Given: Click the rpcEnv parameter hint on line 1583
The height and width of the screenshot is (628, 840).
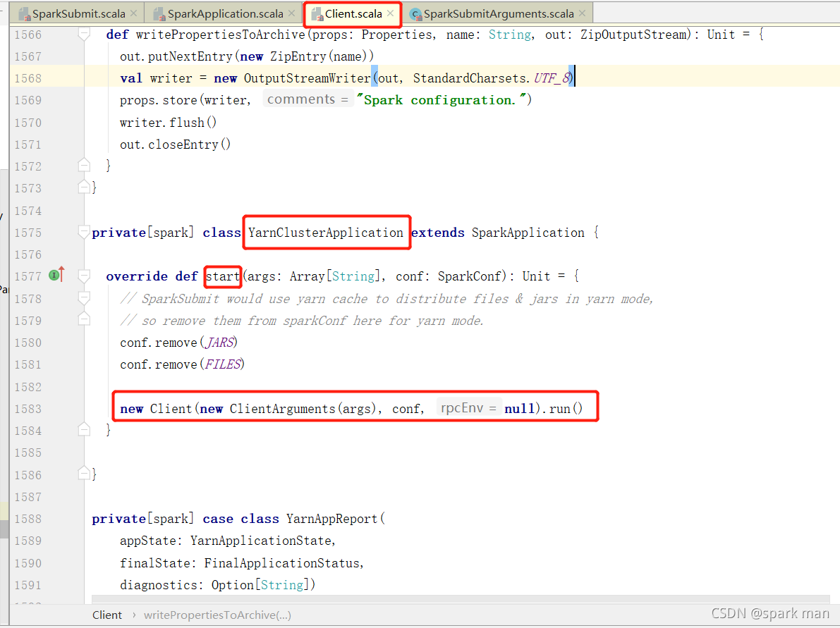Looking at the screenshot, I should pyautogui.click(x=469, y=408).
